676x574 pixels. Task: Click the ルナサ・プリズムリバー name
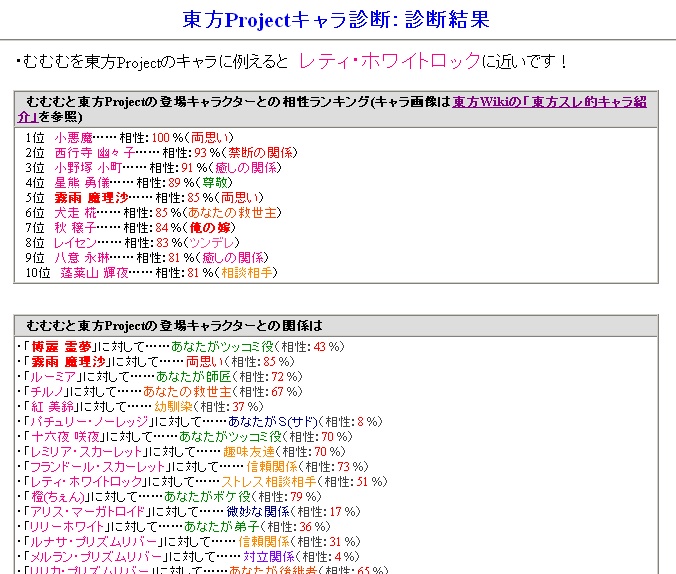coord(93,542)
